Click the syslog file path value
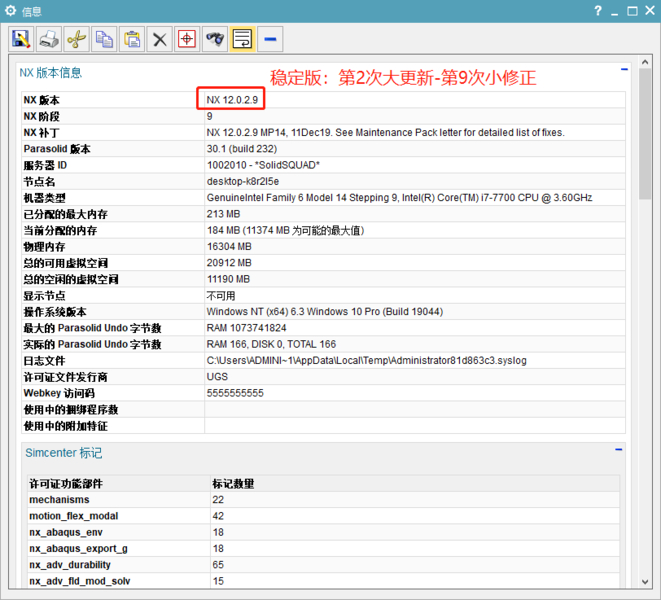 366,361
